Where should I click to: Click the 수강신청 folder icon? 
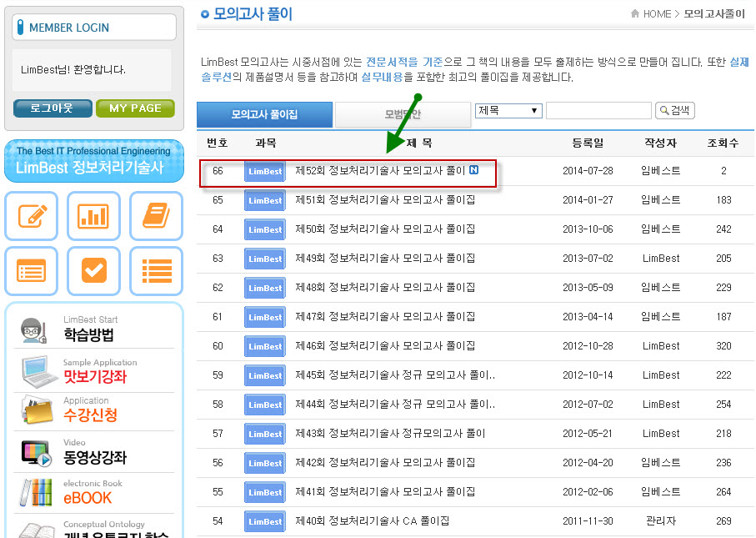(38, 410)
